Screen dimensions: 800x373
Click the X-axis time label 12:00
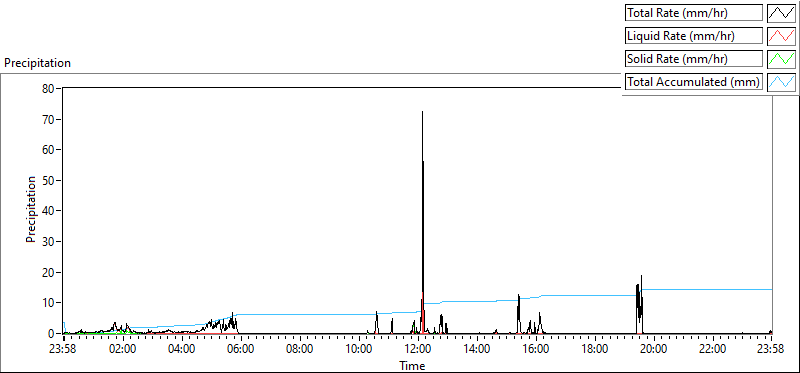pos(418,350)
